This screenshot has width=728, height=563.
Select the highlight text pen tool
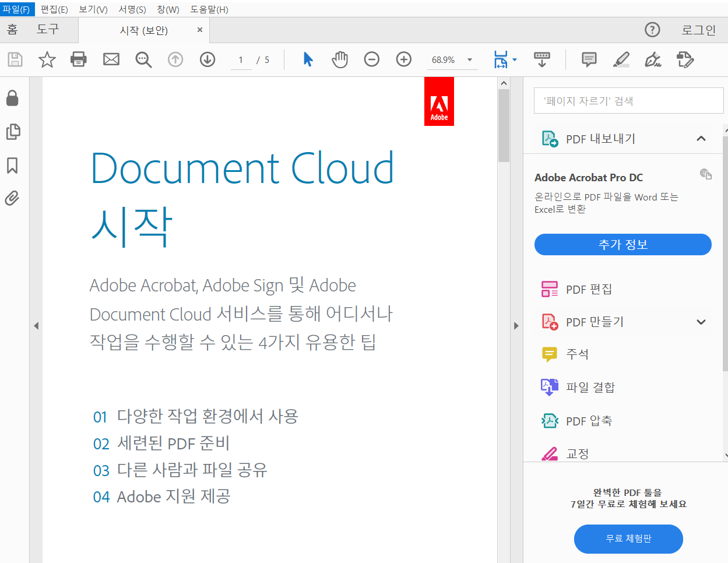click(621, 59)
